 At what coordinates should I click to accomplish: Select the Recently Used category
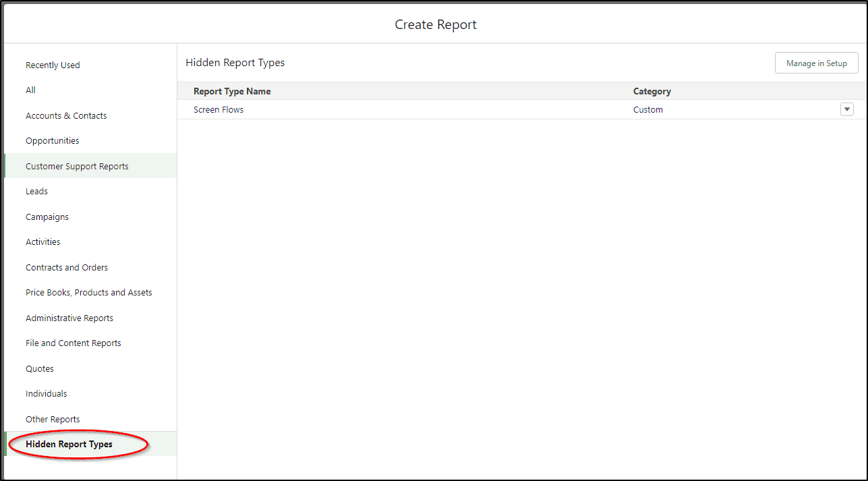click(x=53, y=65)
